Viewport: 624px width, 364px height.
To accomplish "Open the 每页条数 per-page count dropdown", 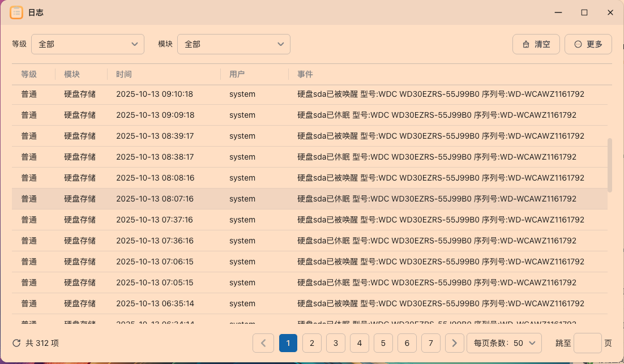I will coord(503,343).
